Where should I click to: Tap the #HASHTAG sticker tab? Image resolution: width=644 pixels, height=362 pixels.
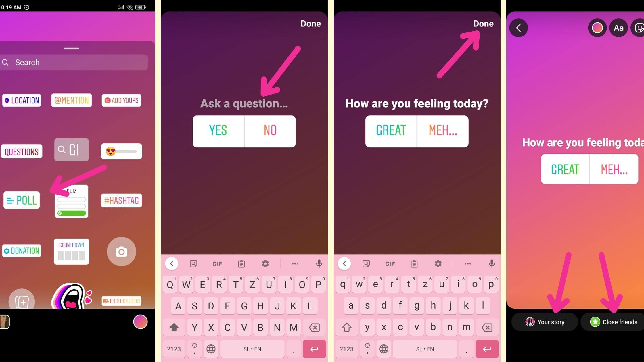122,201
